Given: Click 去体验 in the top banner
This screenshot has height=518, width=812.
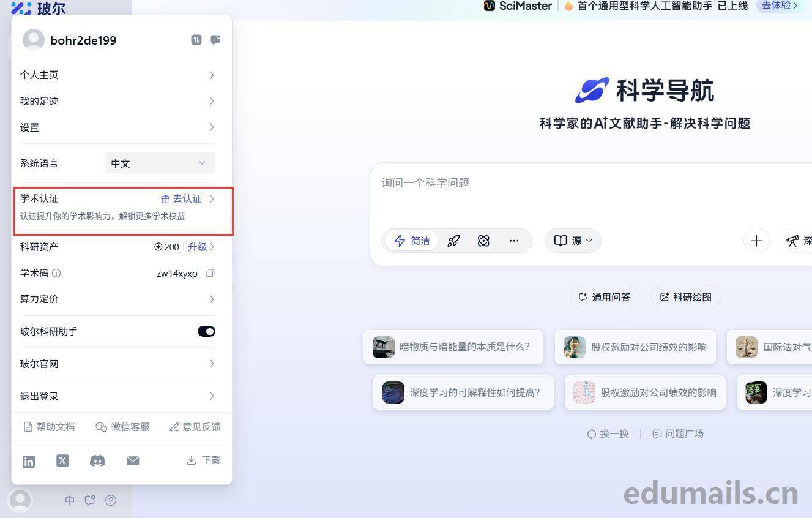Looking at the screenshot, I should (x=780, y=6).
